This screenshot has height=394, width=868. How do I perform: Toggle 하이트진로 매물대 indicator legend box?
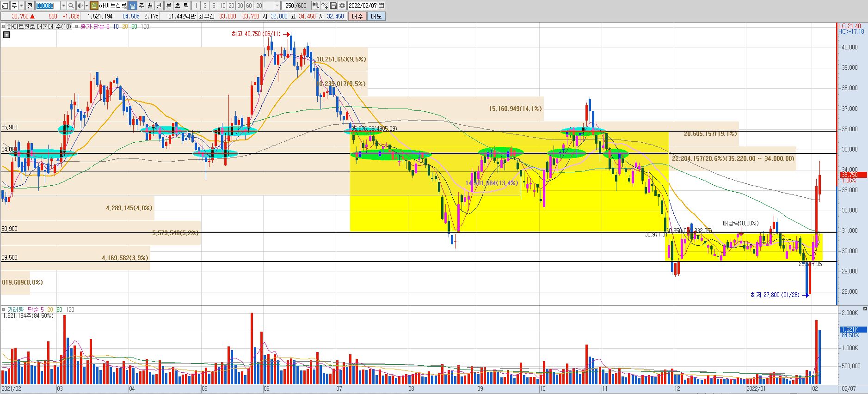(4, 26)
